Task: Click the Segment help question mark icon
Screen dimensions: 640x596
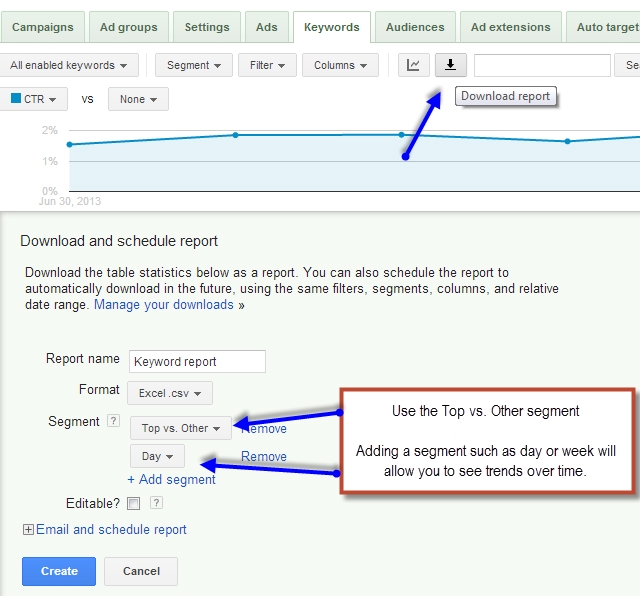Action: tap(113, 420)
